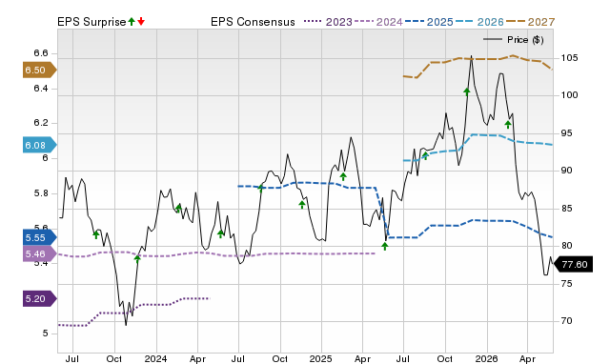Click the 105 price axis label
This screenshot has height=364, width=610.
(569, 58)
